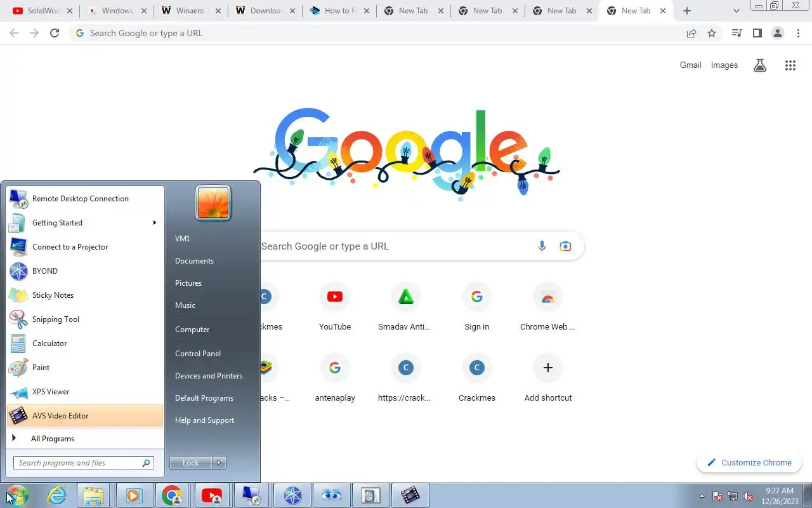Open Google Images link

click(x=724, y=65)
